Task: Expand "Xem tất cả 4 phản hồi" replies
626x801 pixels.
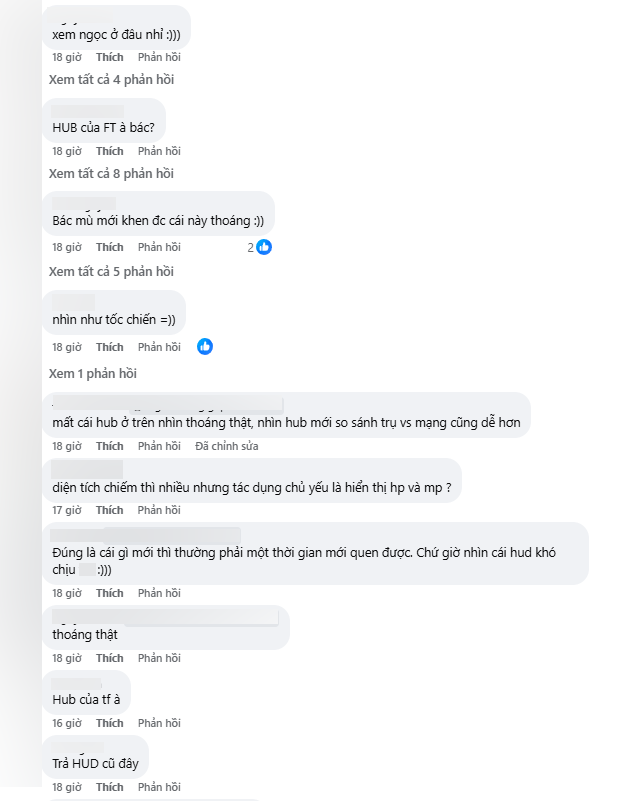Action: point(111,80)
